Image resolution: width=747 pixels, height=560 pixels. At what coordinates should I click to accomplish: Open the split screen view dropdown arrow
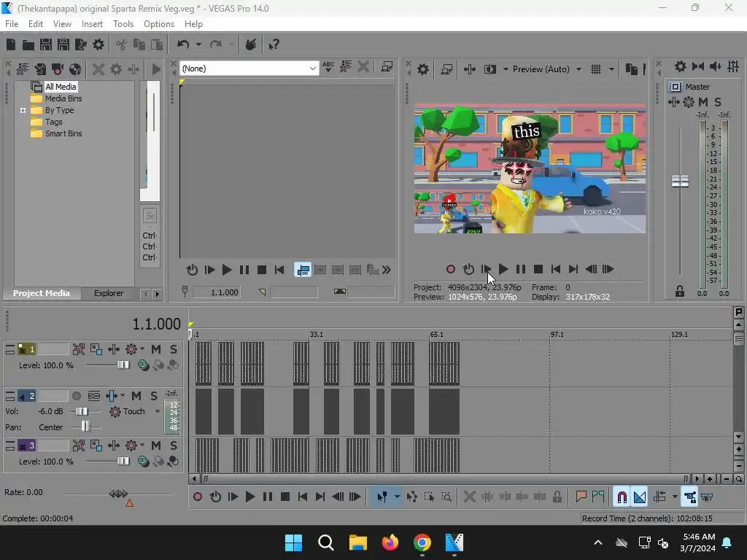506,69
